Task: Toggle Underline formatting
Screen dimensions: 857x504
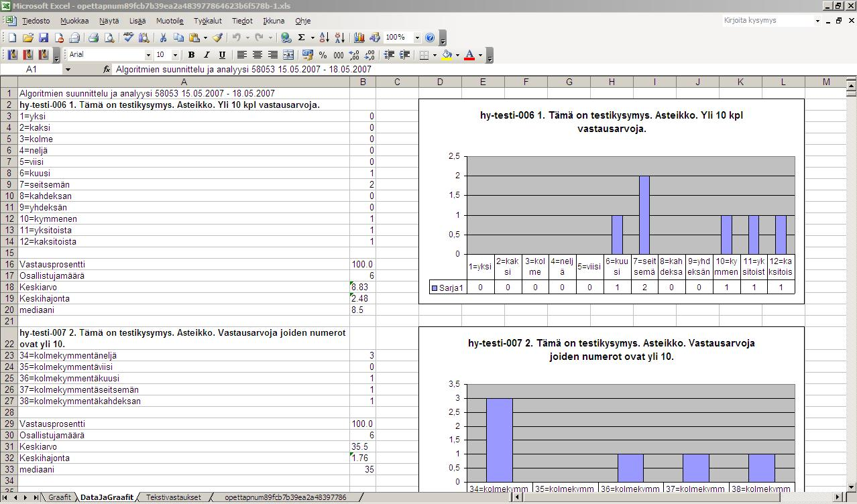Action: tap(222, 55)
